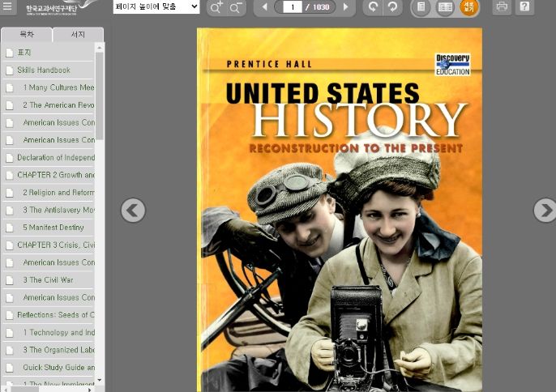Go to previous page with toolbar arrow
Screen dimensions: 556x392
pyautogui.click(x=264, y=7)
